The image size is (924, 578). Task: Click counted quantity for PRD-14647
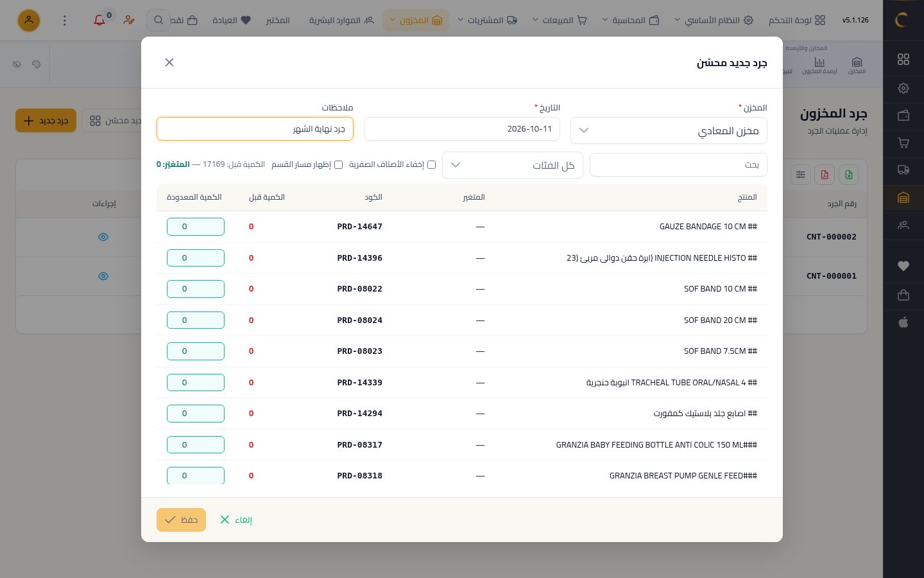(196, 227)
